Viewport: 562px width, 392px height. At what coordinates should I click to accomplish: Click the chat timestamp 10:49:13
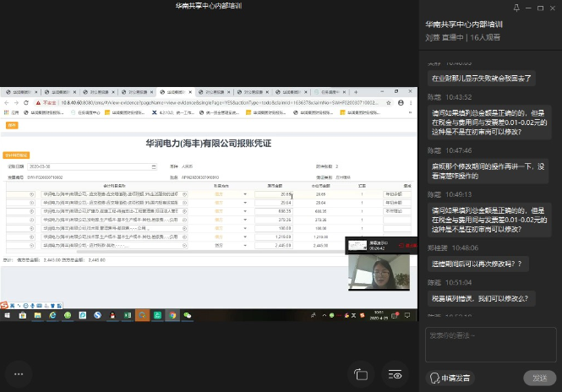pos(458,194)
